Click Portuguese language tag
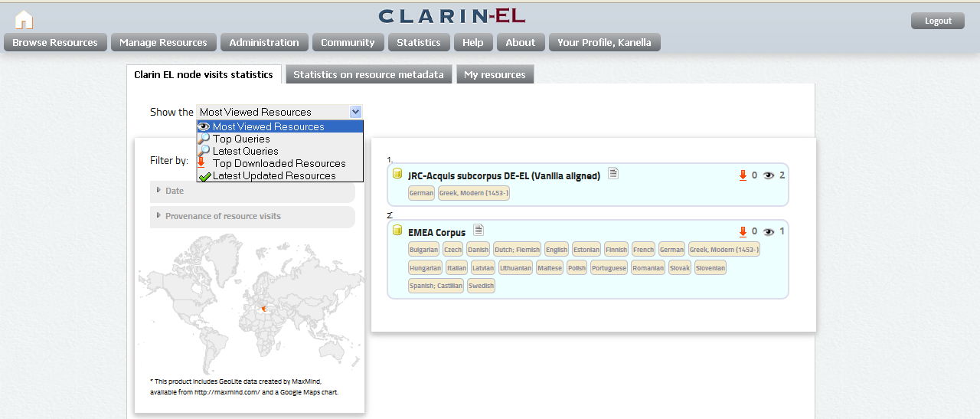 (609, 268)
